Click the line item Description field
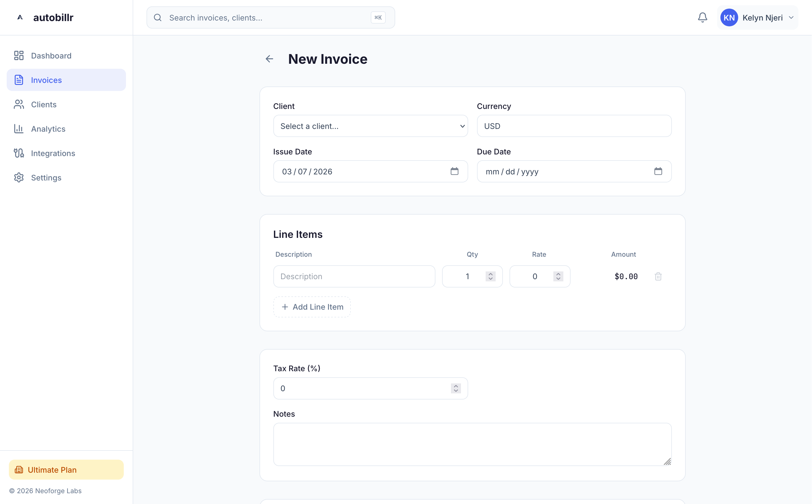This screenshot has height=504, width=812. 354,276
